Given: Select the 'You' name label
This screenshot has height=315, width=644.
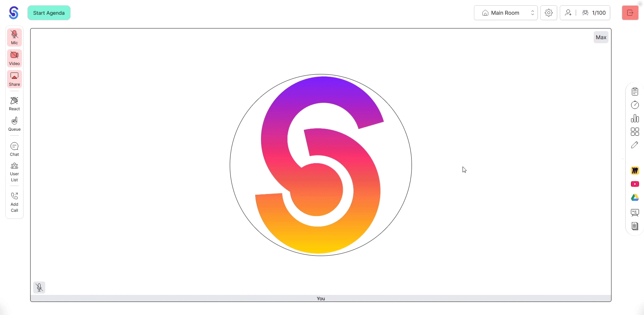Looking at the screenshot, I should [321, 299].
